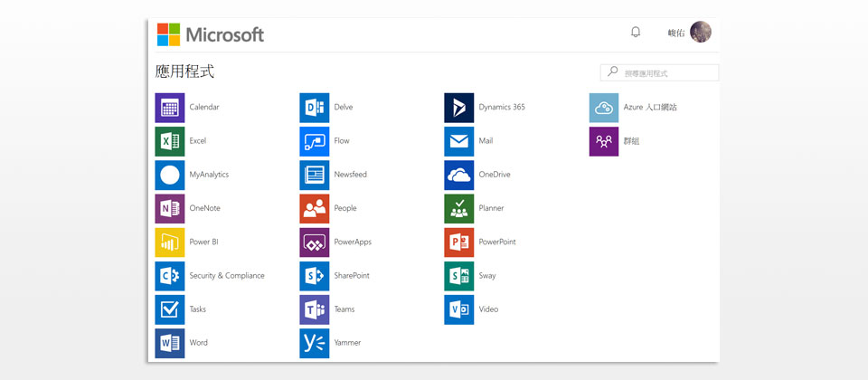The image size is (868, 380).
Task: Click the Excel text label
Action: (198, 141)
